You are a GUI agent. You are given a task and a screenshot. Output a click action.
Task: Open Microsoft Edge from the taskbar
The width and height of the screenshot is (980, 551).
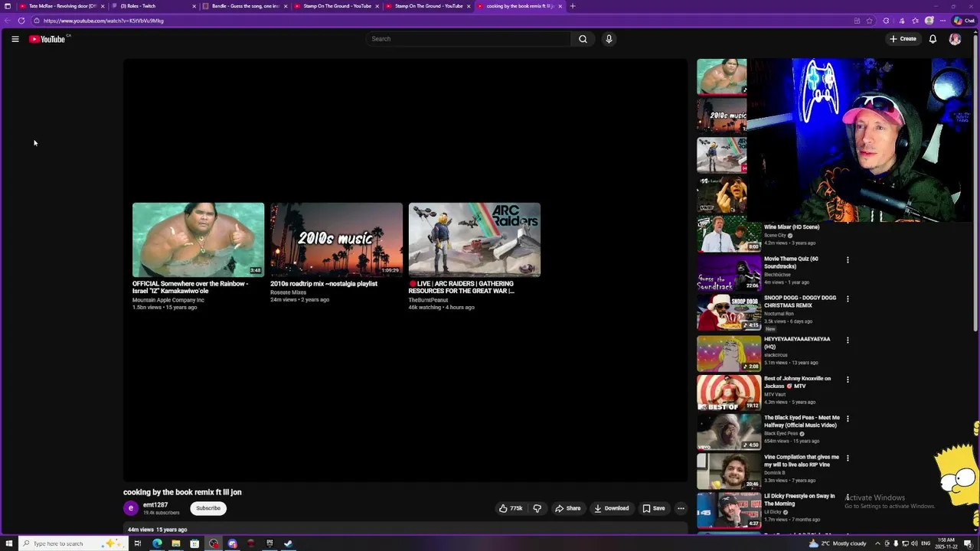pos(157,543)
